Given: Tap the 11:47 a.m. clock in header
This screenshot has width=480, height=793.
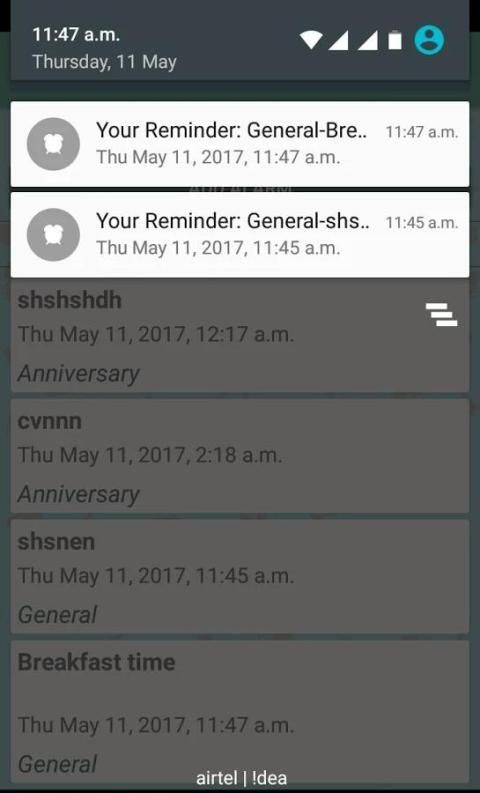Looking at the screenshot, I should 76,34.
